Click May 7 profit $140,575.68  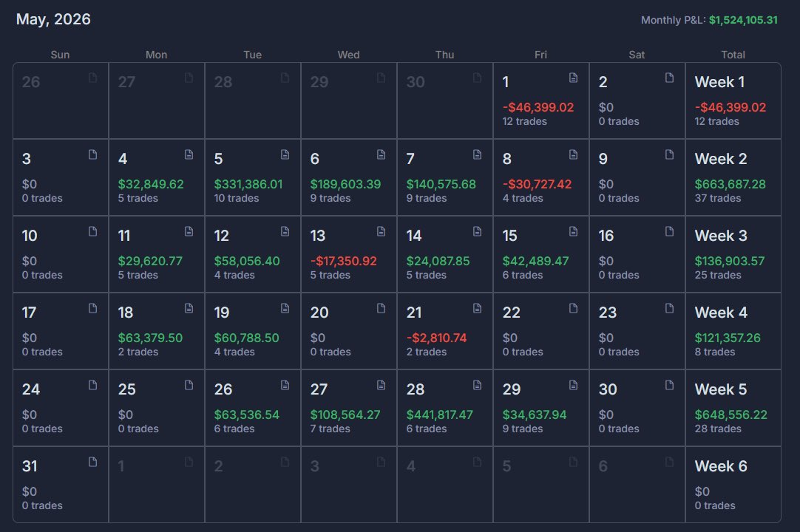(441, 184)
